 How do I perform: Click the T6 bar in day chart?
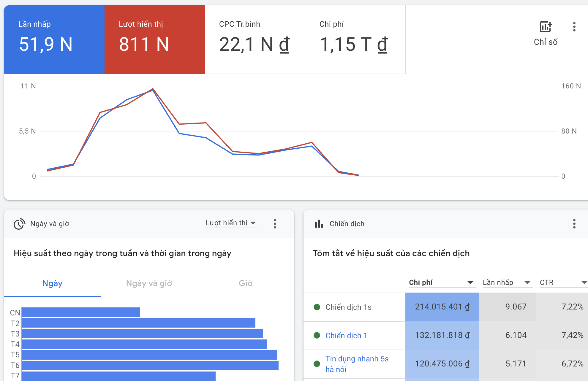pyautogui.click(x=150, y=366)
